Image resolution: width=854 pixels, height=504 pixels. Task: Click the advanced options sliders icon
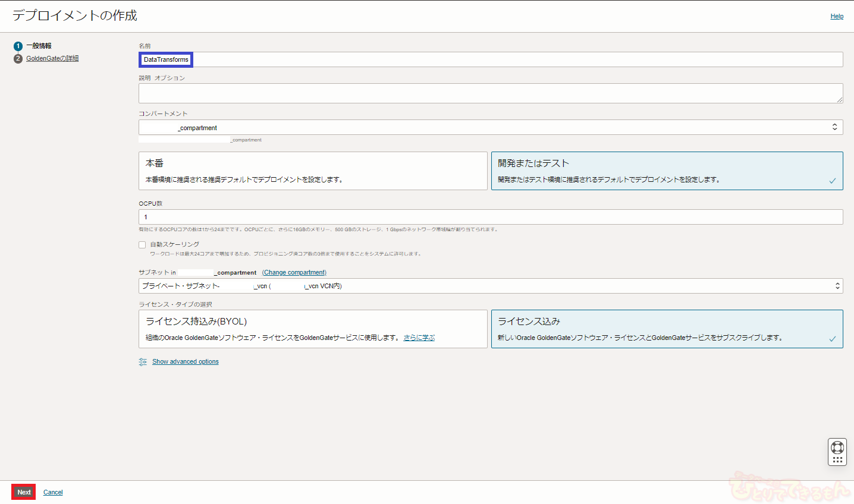[143, 362]
